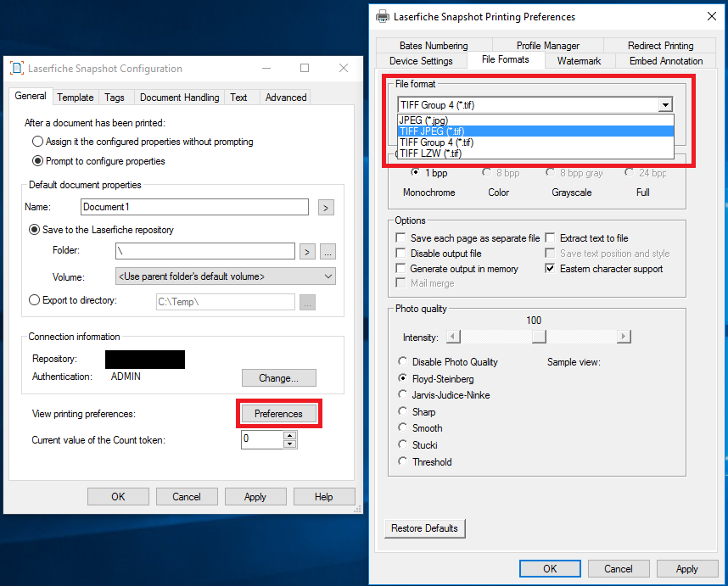Open the Profile Manager tab
The image size is (728, 586).
(x=548, y=46)
